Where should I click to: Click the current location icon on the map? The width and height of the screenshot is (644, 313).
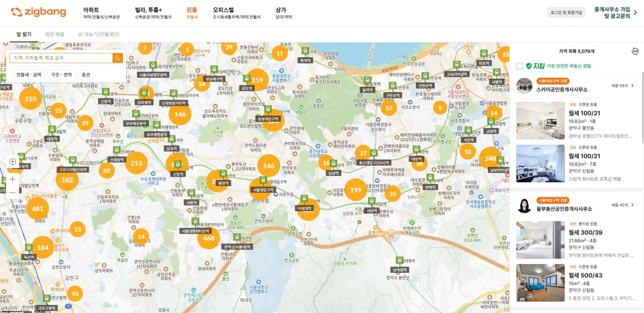(x=12, y=161)
